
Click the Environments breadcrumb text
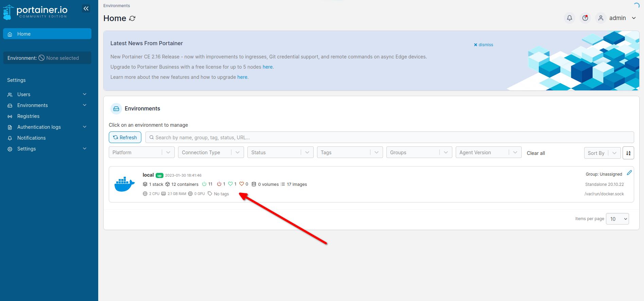117,6
